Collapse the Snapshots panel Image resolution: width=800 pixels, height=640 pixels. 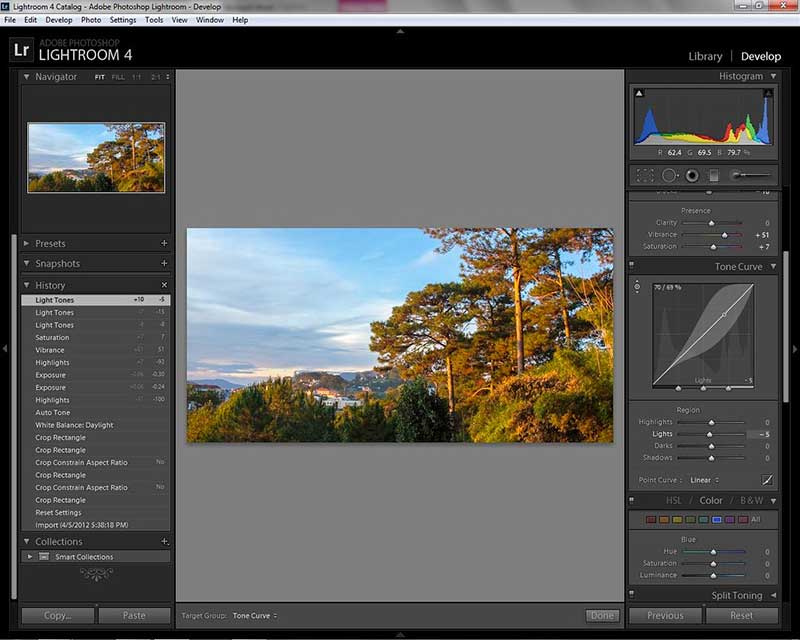click(x=27, y=263)
